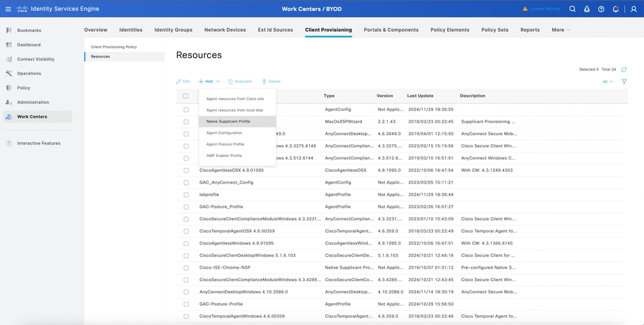Click the Policy shield icon

[x=8, y=88]
